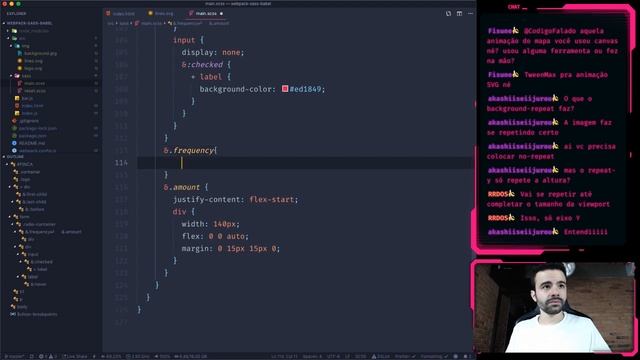Select &:first-child in the outline
The image size is (640, 360).
tap(34, 194)
